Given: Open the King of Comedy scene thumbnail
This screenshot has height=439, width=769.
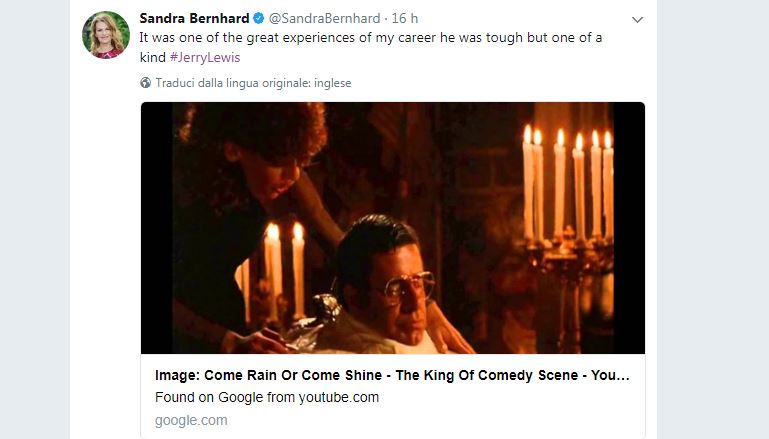Looking at the screenshot, I should (x=392, y=228).
